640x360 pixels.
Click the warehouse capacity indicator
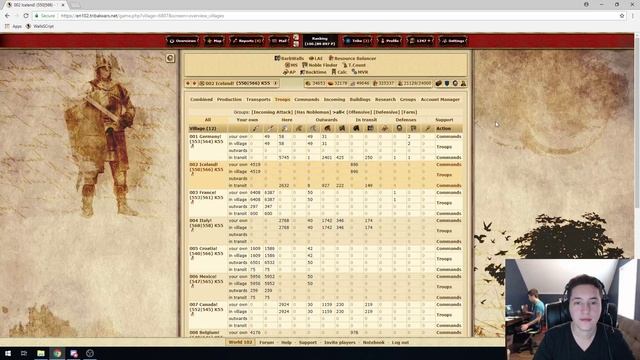point(383,83)
